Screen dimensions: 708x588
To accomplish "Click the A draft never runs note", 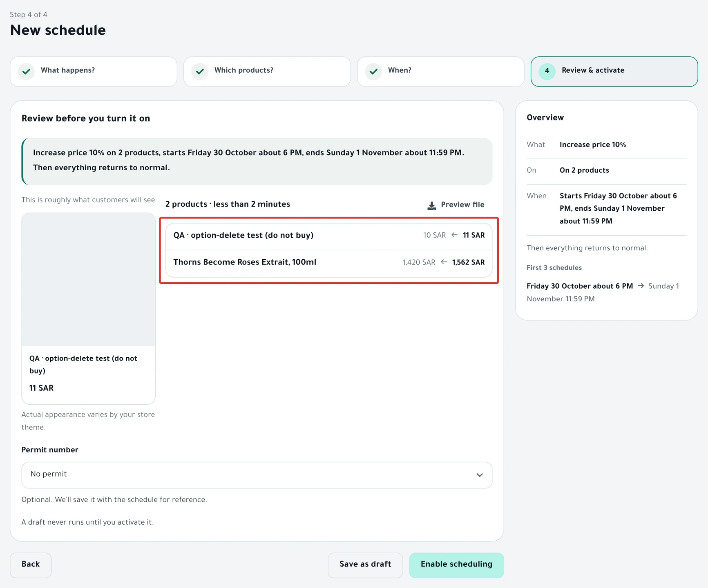I will [87, 522].
